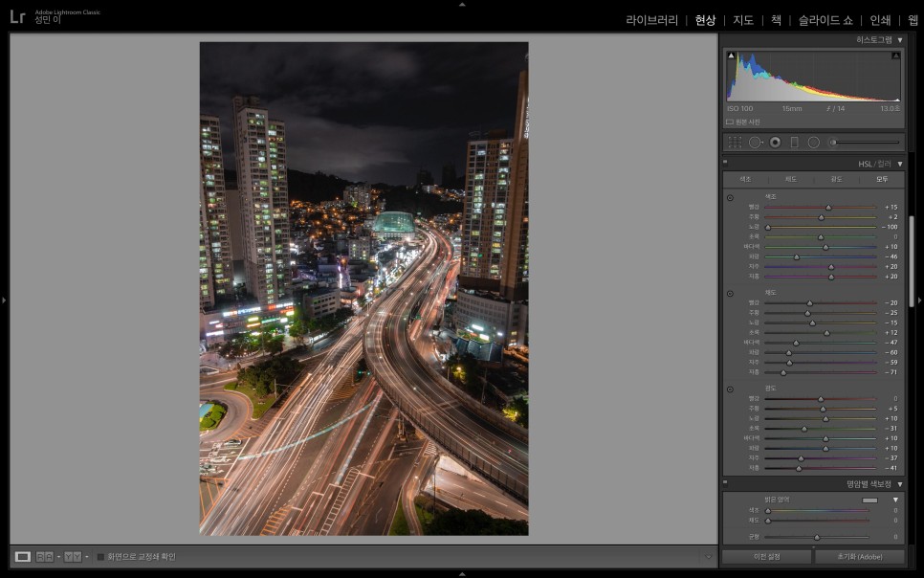
Task: Select the Crop Overlay grid tool
Action: click(735, 143)
